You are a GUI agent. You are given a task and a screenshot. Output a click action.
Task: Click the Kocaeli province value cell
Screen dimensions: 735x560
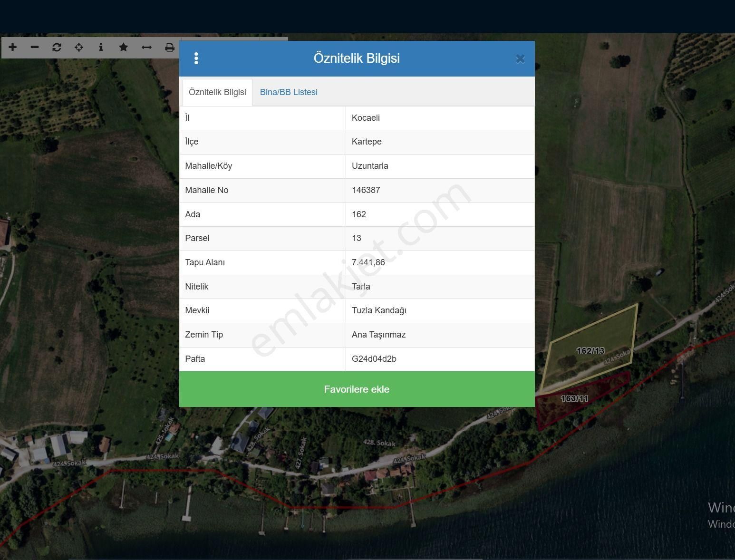click(x=366, y=118)
